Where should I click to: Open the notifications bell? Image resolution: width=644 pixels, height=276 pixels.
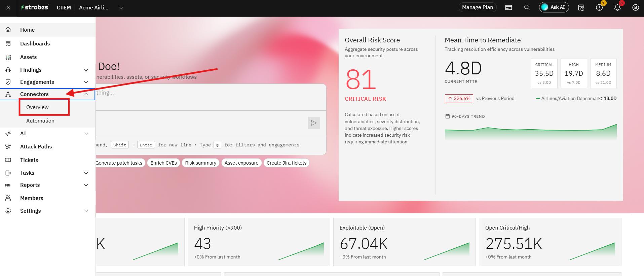[x=617, y=7]
